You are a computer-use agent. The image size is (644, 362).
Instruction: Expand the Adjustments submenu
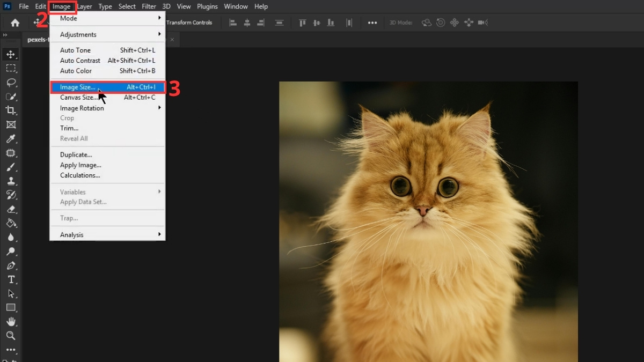pyautogui.click(x=107, y=34)
